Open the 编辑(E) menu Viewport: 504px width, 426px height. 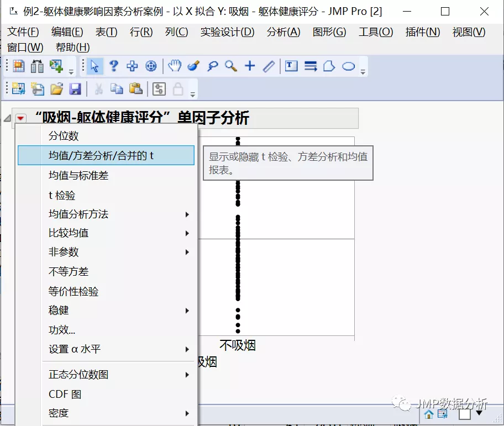pyautogui.click(x=67, y=32)
